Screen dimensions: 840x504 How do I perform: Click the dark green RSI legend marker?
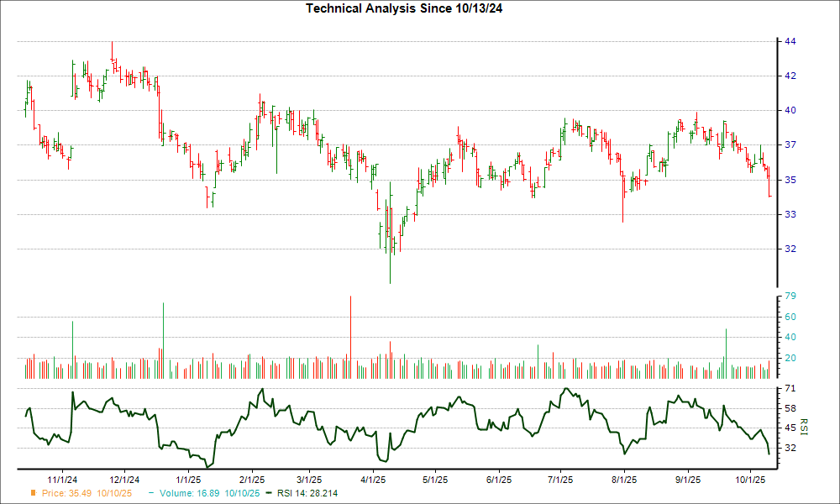(x=268, y=493)
